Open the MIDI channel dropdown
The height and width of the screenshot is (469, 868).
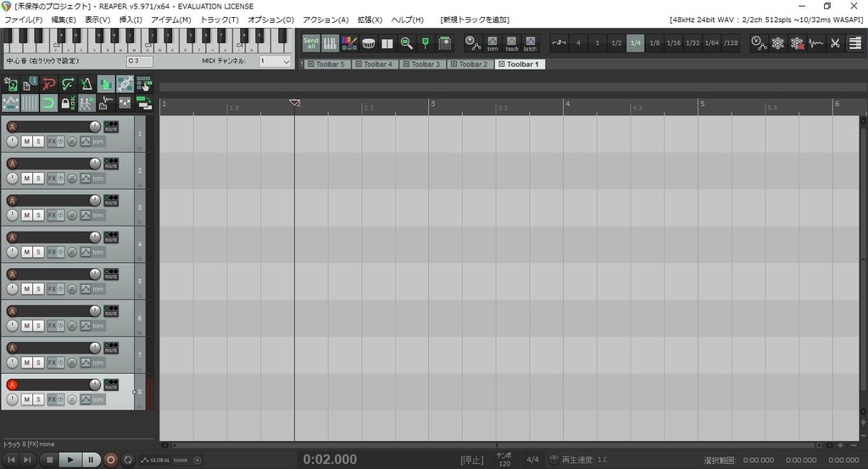click(x=275, y=61)
